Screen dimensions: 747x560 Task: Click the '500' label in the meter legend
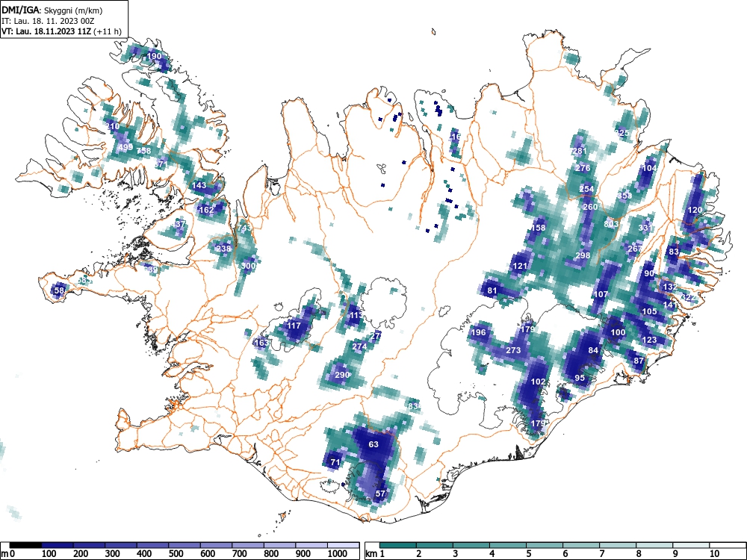pos(176,554)
